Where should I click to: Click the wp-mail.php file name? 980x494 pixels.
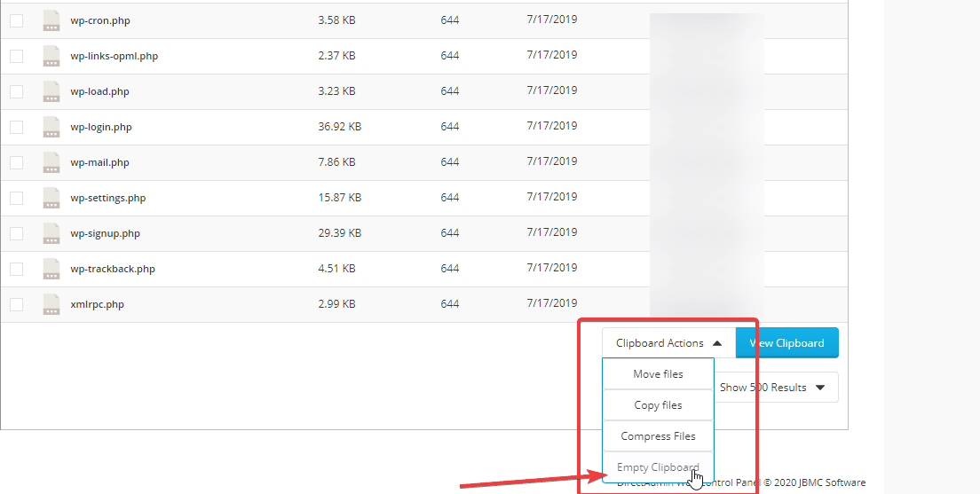(x=99, y=162)
